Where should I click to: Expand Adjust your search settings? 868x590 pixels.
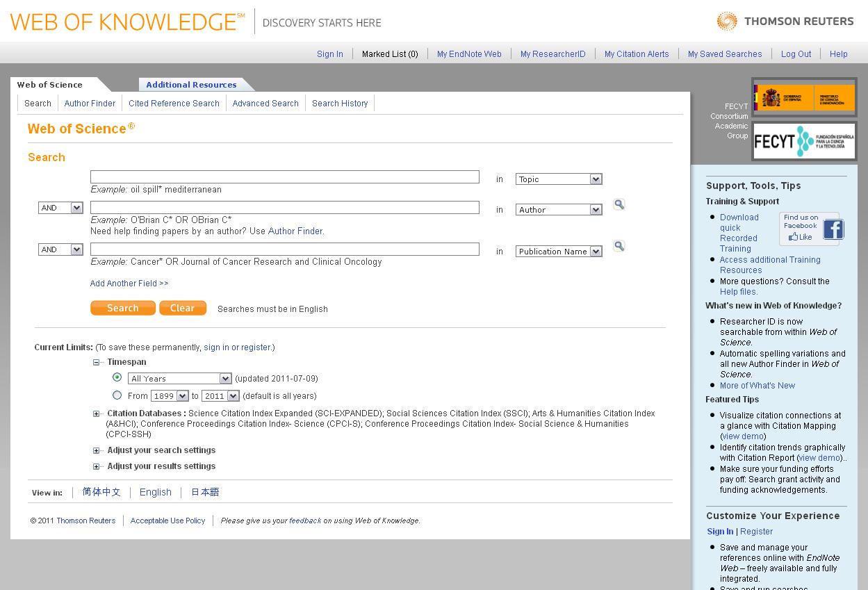[97, 450]
